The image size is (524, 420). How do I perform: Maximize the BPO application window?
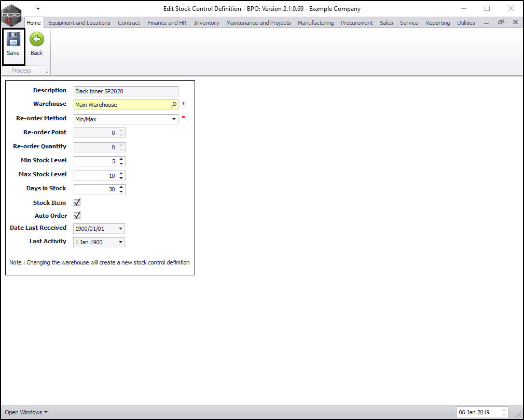pyautogui.click(x=487, y=9)
